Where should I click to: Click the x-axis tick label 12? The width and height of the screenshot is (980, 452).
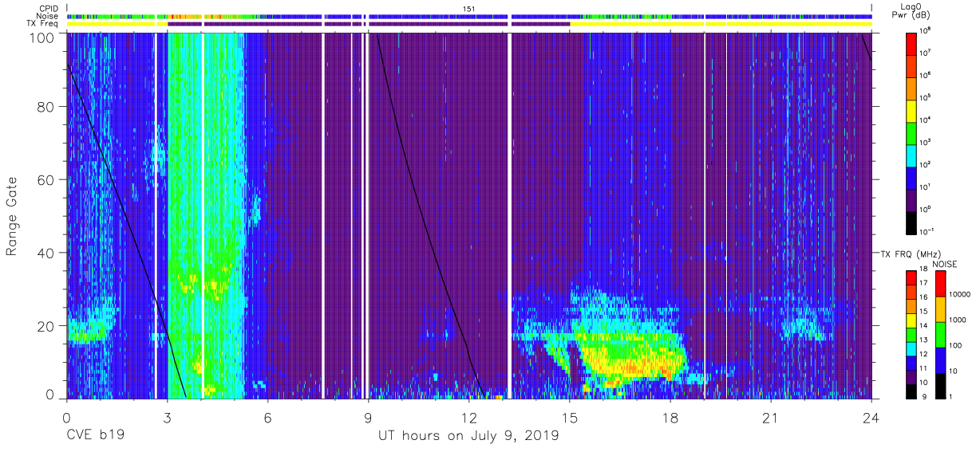tap(469, 417)
